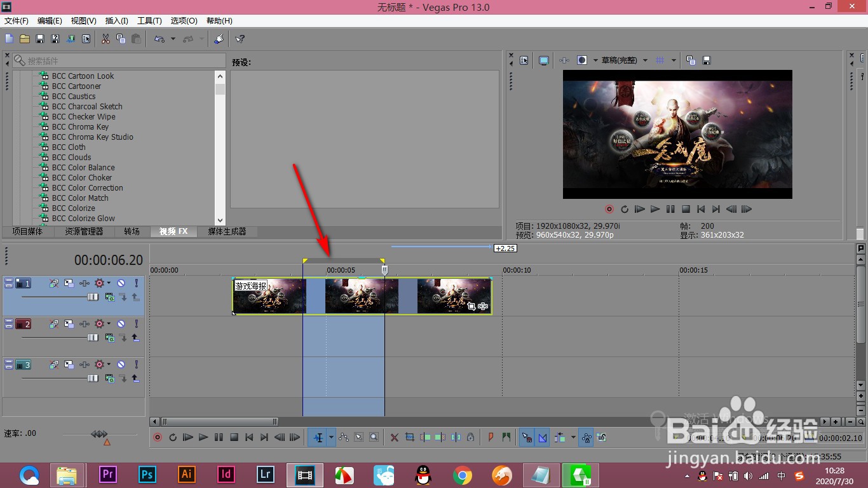This screenshot has height=488, width=868.
Task: Copy selection using the copy icon
Action: tap(121, 39)
